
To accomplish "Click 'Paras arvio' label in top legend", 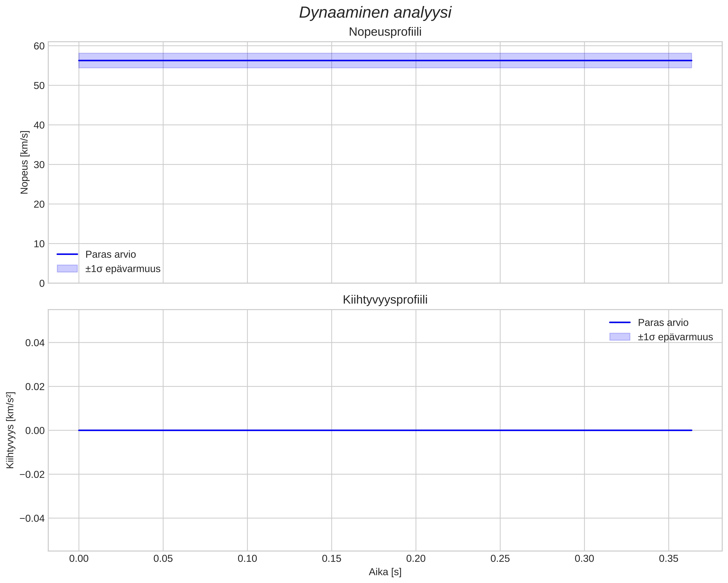I will pyautogui.click(x=110, y=254).
